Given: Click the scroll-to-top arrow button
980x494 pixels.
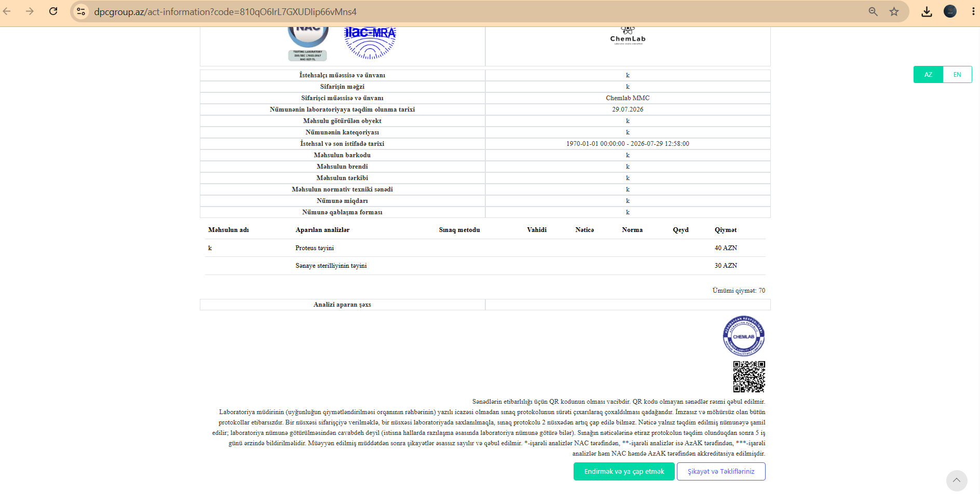Looking at the screenshot, I should (x=957, y=481).
